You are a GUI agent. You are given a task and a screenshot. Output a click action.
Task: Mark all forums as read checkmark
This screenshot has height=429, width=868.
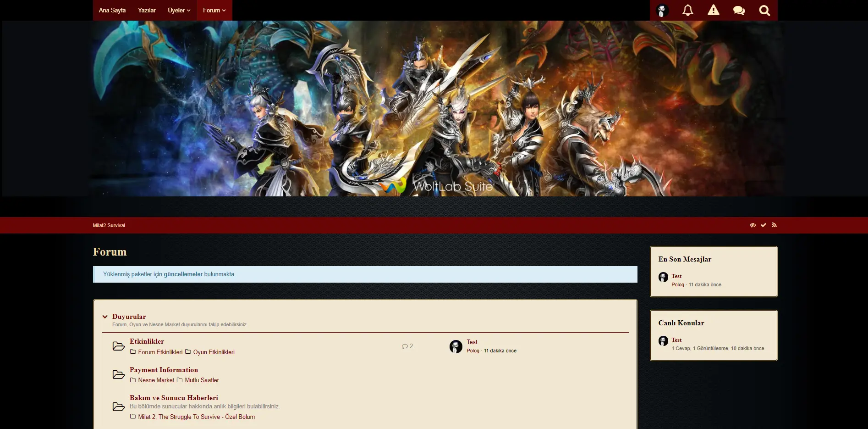coord(764,225)
